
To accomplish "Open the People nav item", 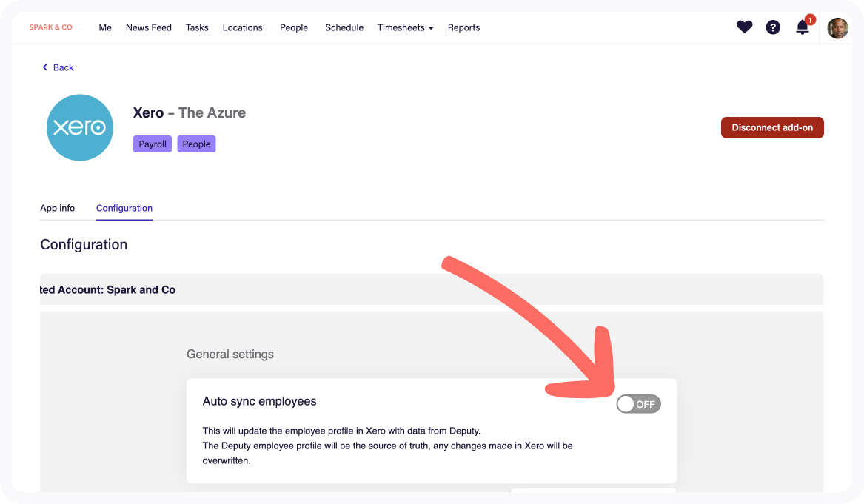I will click(x=294, y=27).
